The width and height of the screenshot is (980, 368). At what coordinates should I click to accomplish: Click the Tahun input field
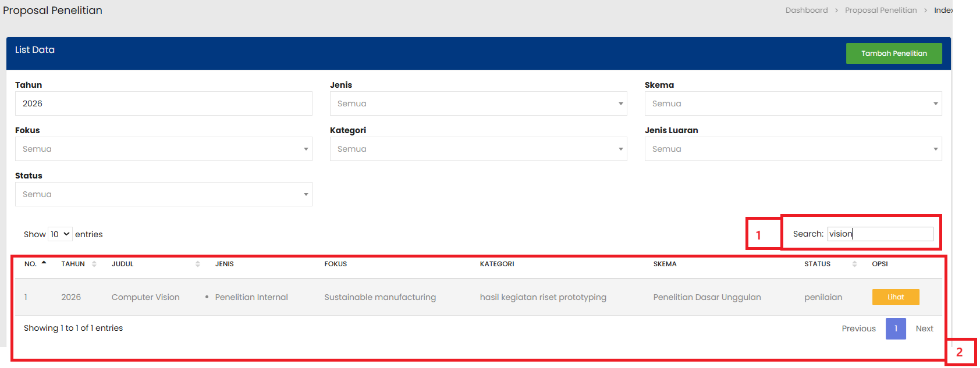[x=164, y=103]
